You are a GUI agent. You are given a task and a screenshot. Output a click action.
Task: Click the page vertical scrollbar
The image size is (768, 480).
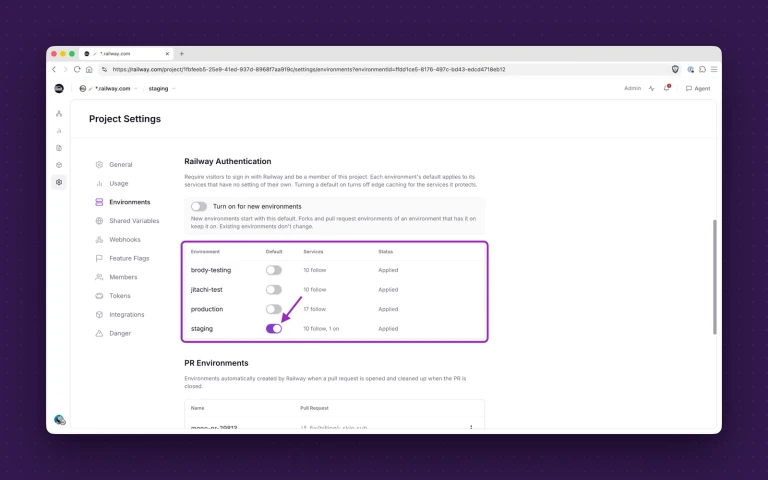point(715,277)
